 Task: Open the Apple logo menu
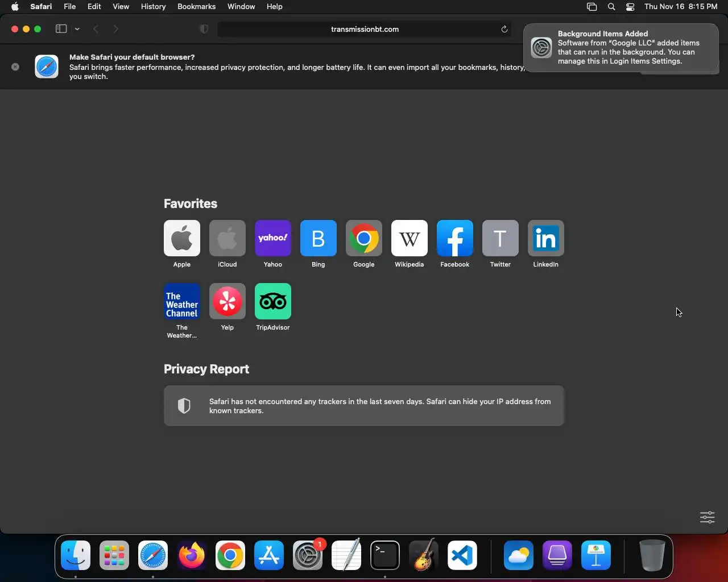[x=15, y=6]
